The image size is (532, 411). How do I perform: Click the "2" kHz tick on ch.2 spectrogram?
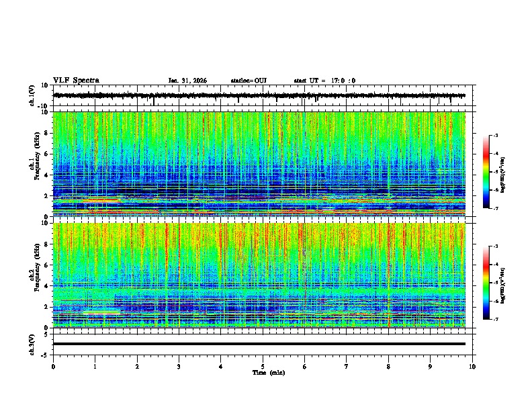(46, 307)
